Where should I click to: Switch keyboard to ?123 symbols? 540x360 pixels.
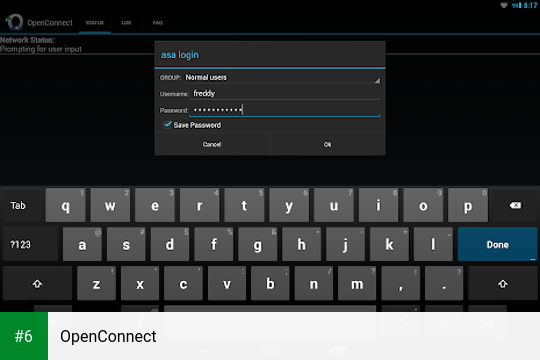[x=30, y=245]
